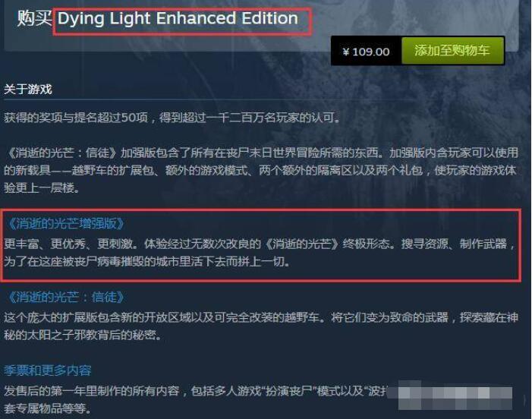The image size is (532, 419).
Task: Open the 季票和更多内容 link
Action: pos(48,370)
